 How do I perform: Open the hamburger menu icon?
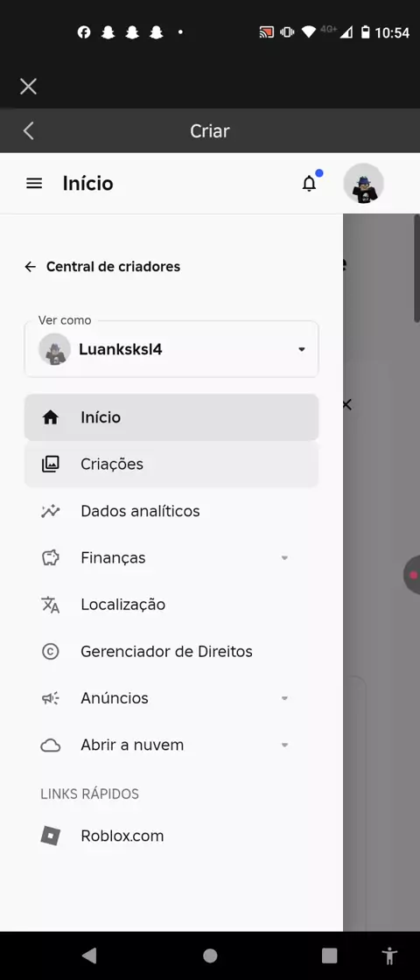pyautogui.click(x=34, y=183)
